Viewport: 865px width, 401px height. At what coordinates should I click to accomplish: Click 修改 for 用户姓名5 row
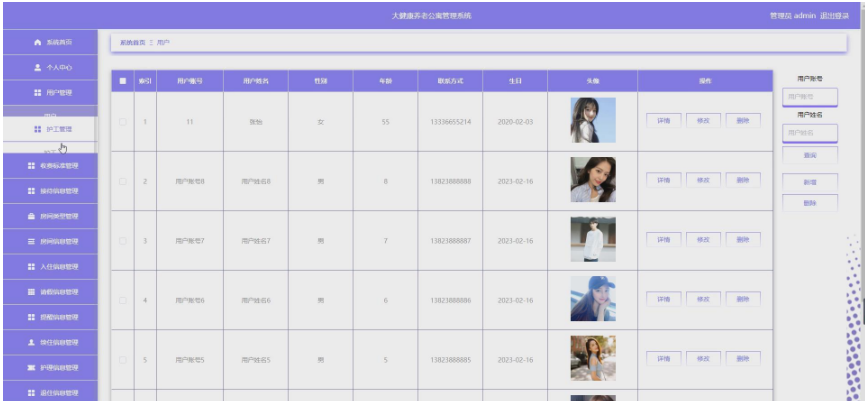pyautogui.click(x=703, y=359)
